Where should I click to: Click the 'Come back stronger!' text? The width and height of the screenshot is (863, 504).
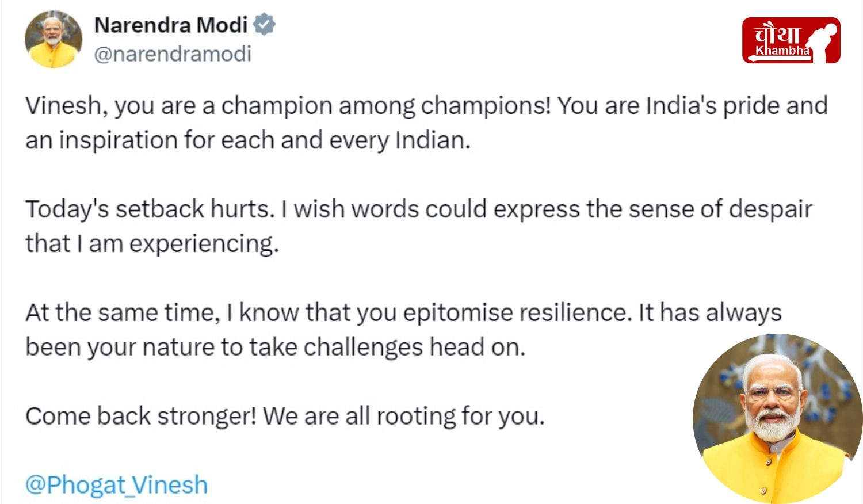(x=141, y=416)
